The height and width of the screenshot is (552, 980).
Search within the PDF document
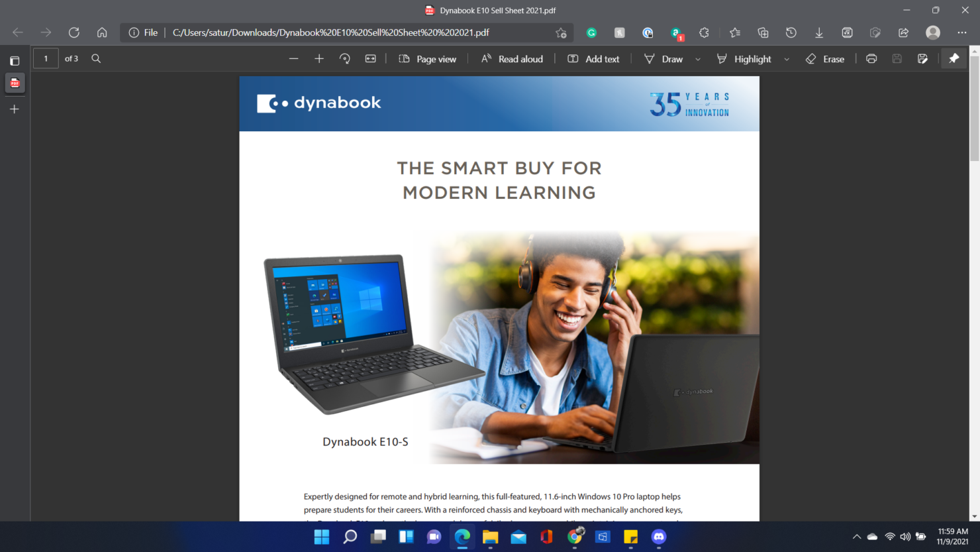(96, 58)
